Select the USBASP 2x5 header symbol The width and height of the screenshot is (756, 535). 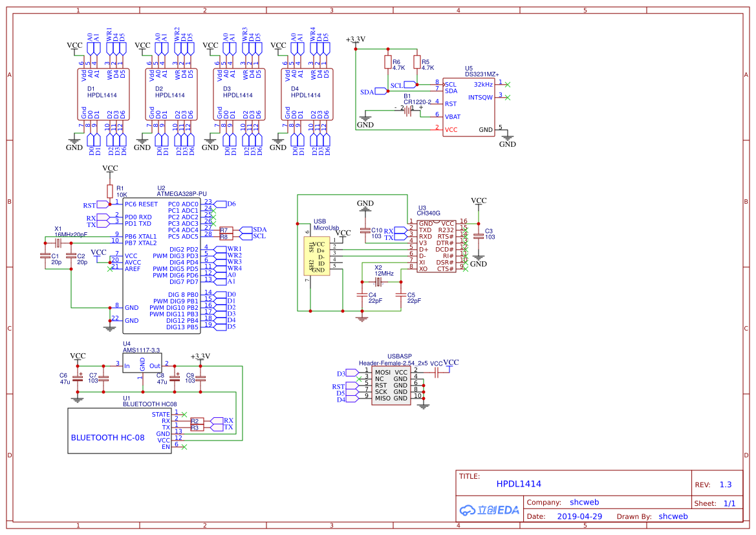[391, 385]
